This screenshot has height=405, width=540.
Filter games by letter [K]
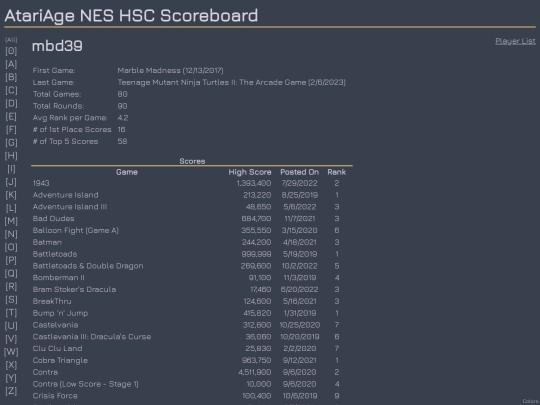click(11, 195)
